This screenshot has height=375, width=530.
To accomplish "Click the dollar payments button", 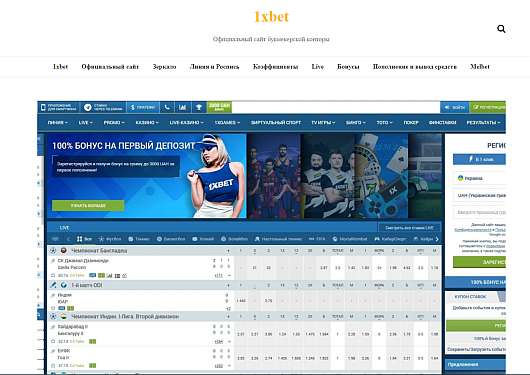I will point(143,107).
